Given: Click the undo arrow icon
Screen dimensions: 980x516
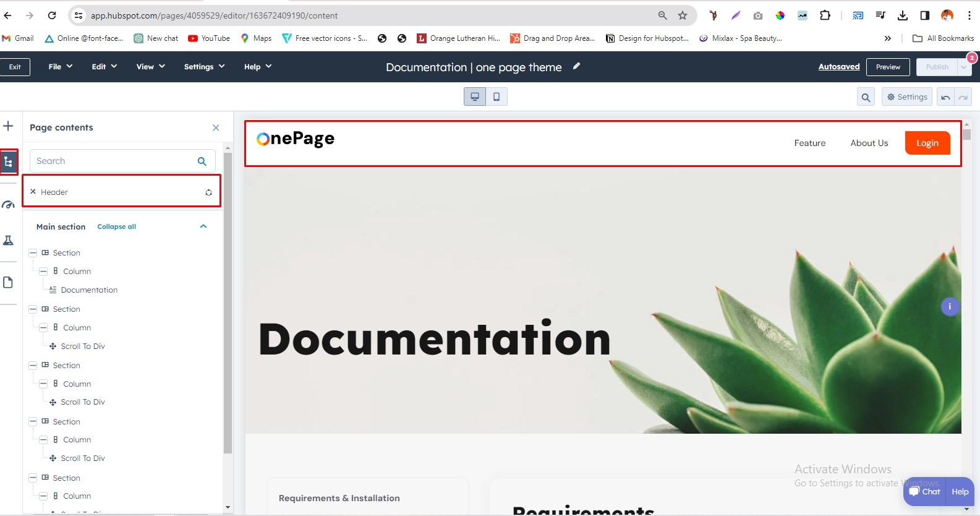Looking at the screenshot, I should tap(945, 97).
